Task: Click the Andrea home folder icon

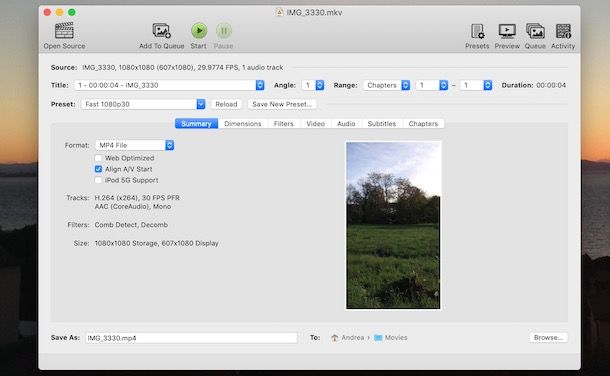Action: pyautogui.click(x=335, y=338)
